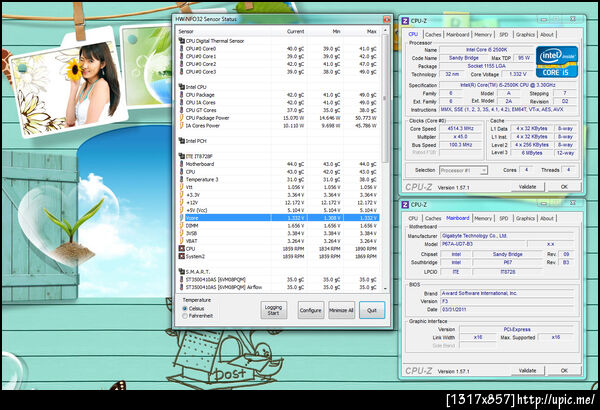Viewport: 600px width, 410px height.
Task: Click power bolt icon for CPU Package Power
Action: (181, 118)
